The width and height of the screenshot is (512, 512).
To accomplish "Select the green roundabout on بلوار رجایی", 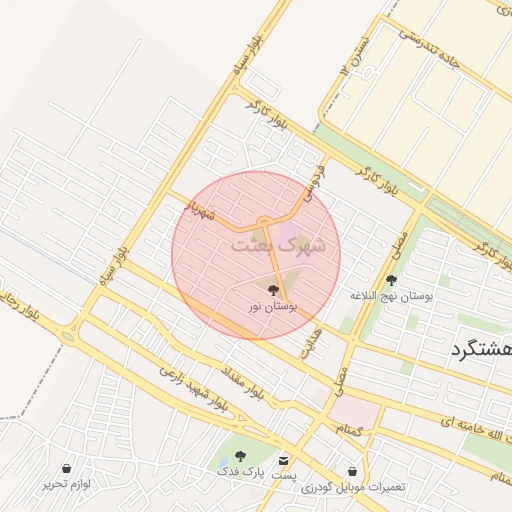I will coord(68,337).
